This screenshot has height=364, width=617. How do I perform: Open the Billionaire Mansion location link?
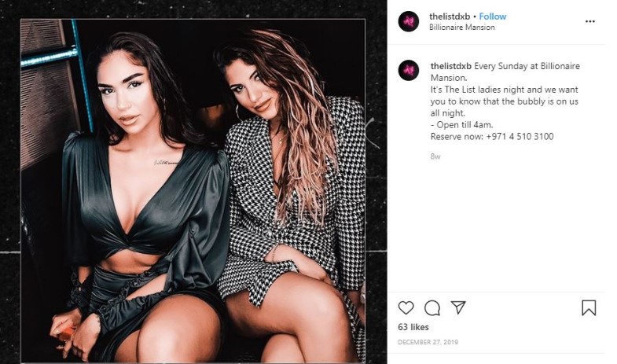(462, 28)
